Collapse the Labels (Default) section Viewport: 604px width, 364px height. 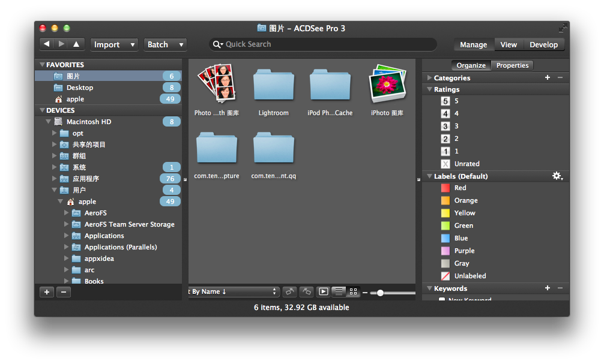429,176
